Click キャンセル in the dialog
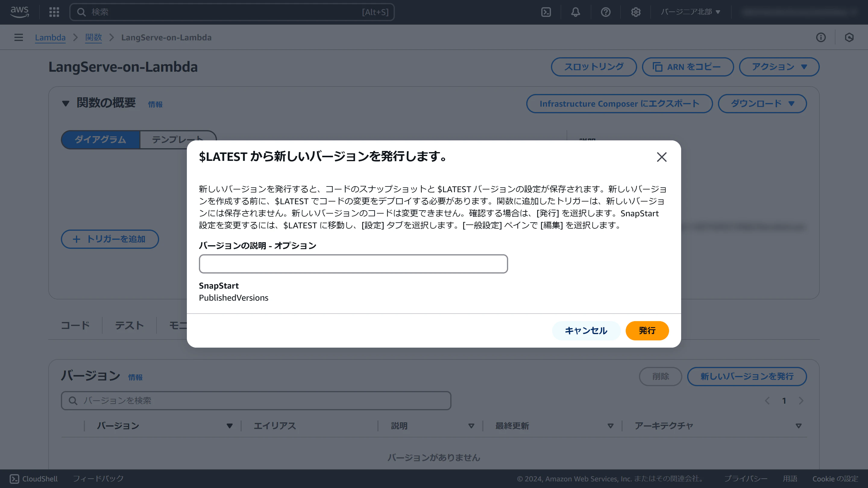The height and width of the screenshot is (488, 868). 586,330
